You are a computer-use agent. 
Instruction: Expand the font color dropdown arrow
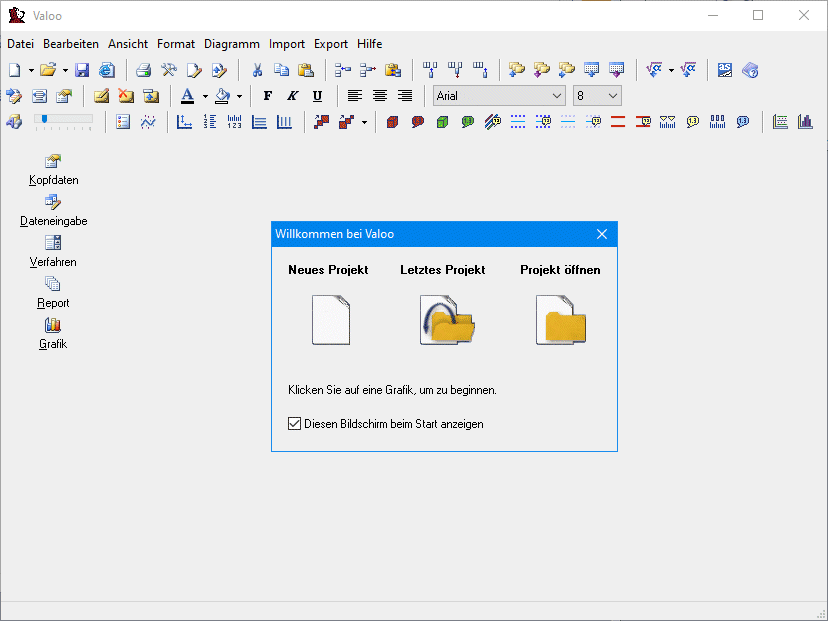pos(205,97)
